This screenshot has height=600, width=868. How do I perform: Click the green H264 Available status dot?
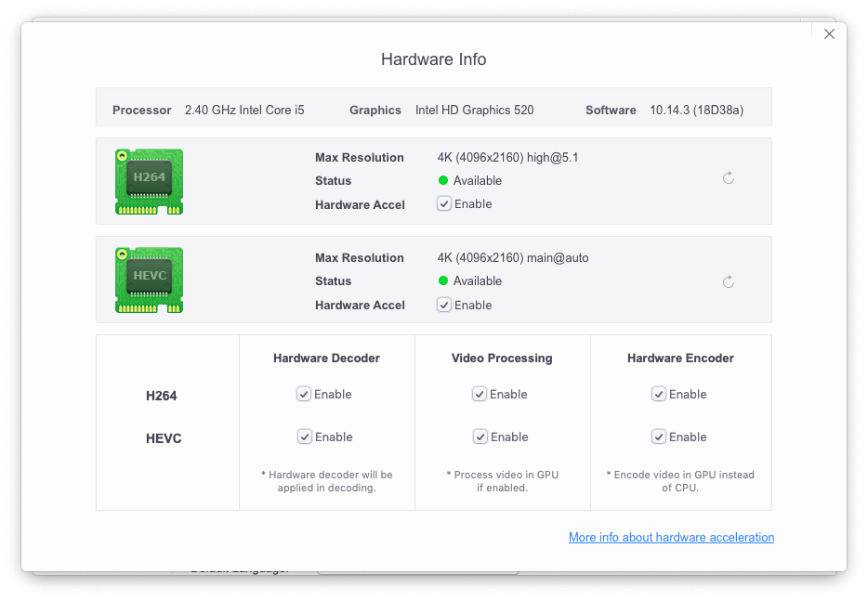click(443, 180)
